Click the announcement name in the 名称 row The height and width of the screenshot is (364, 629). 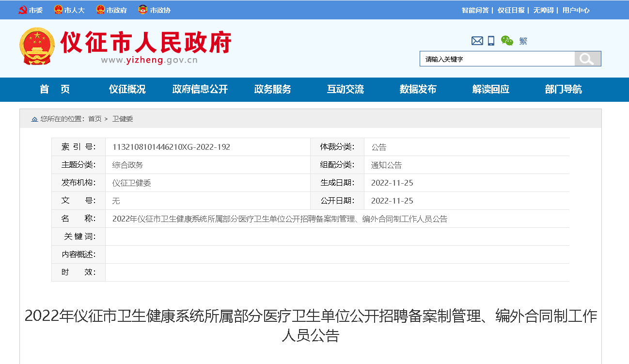(280, 219)
